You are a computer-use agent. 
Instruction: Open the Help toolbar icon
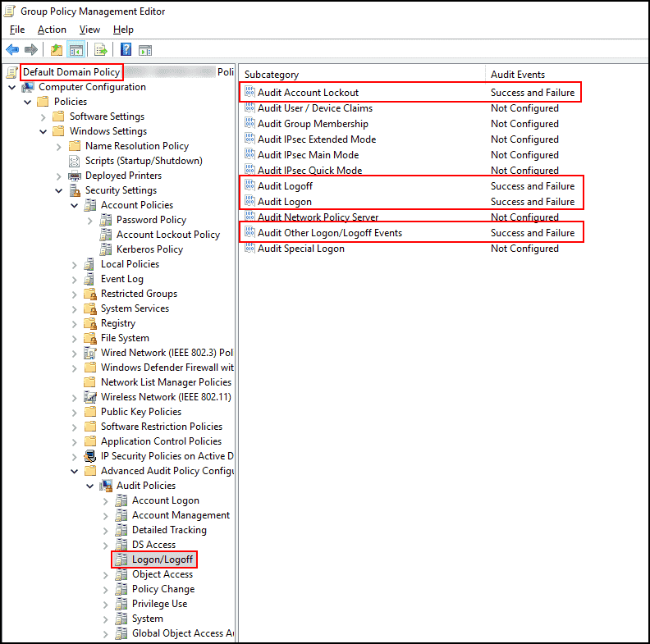click(126, 50)
